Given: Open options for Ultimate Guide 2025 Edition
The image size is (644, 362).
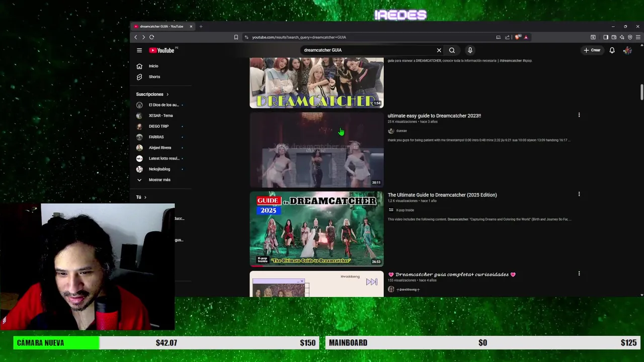Looking at the screenshot, I should (x=579, y=194).
